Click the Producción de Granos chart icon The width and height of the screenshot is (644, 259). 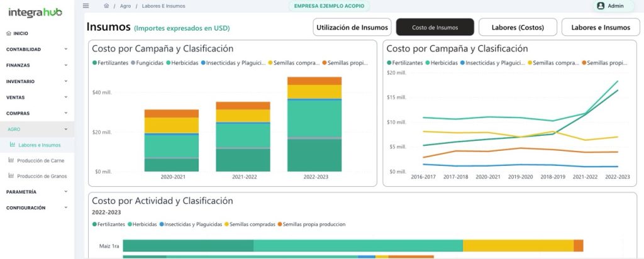click(x=11, y=176)
